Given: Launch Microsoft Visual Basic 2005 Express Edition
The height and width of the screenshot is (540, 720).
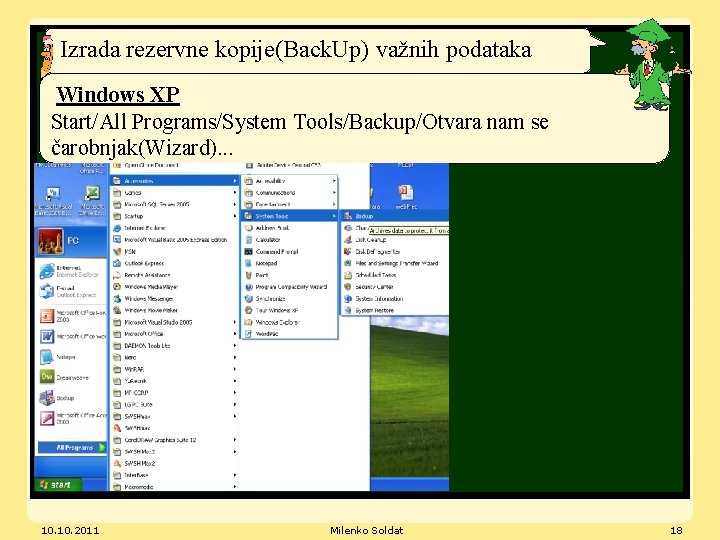Looking at the screenshot, I should (x=174, y=240).
